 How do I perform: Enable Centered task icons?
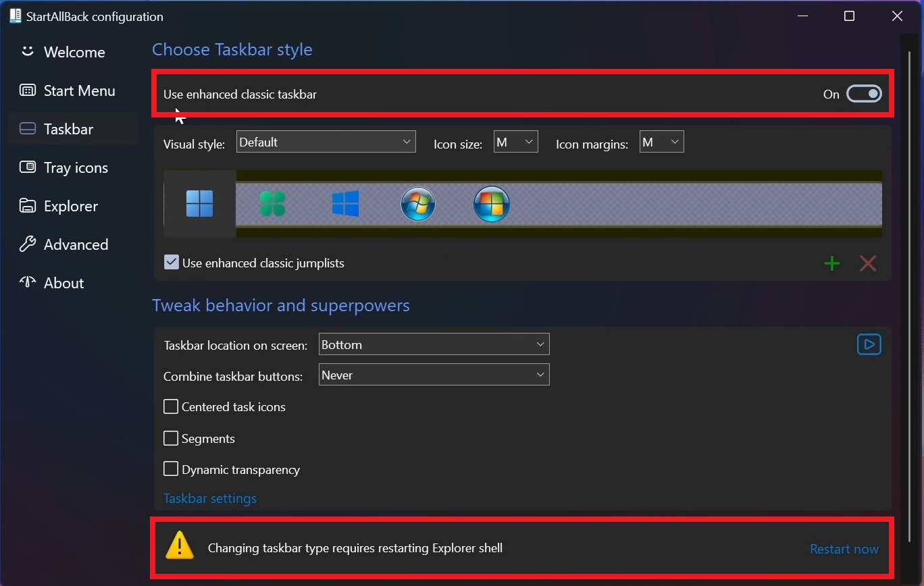(171, 406)
